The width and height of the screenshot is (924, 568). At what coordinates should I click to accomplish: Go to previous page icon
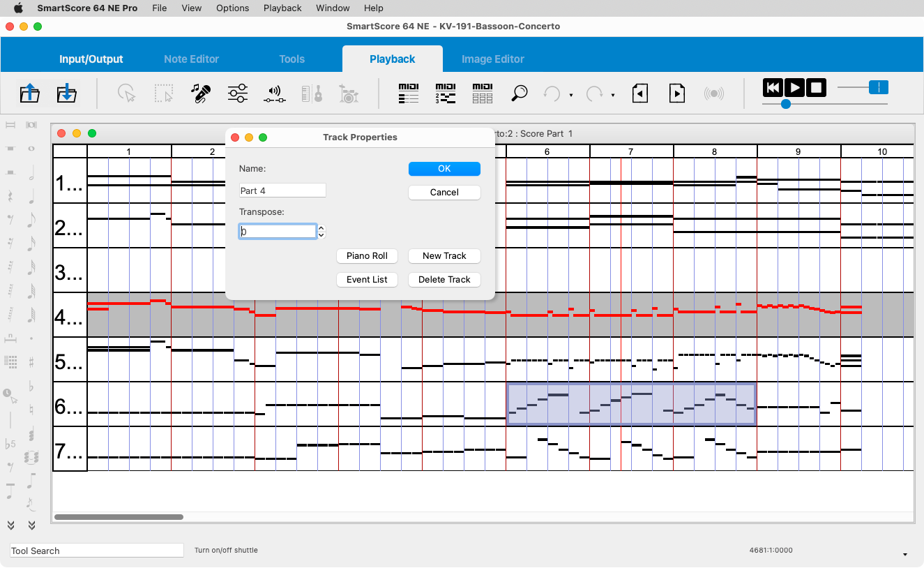click(x=640, y=93)
